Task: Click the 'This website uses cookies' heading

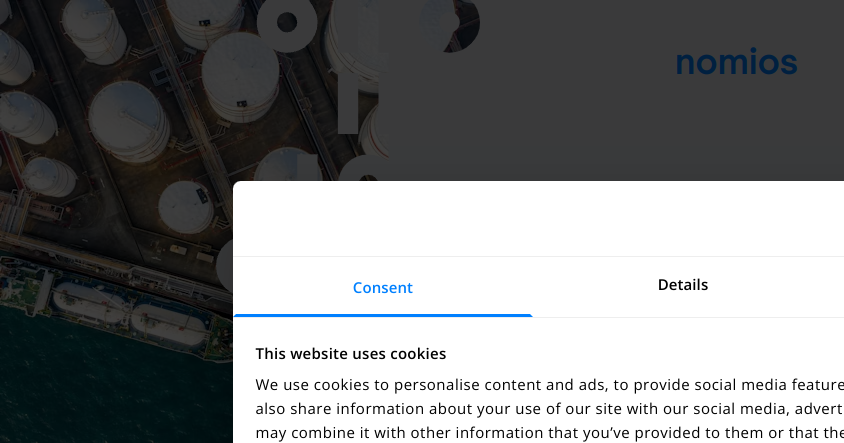Action: (x=350, y=354)
